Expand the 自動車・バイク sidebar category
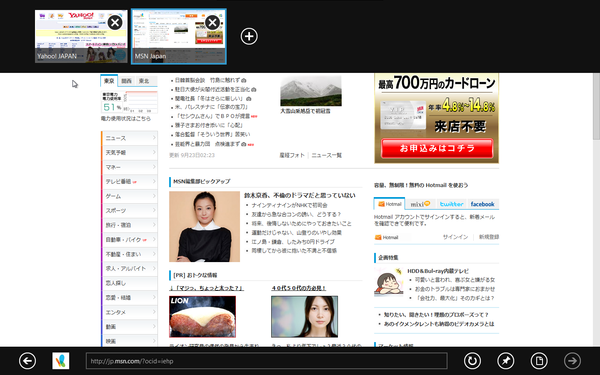This screenshot has height=375, width=600. (x=130, y=240)
